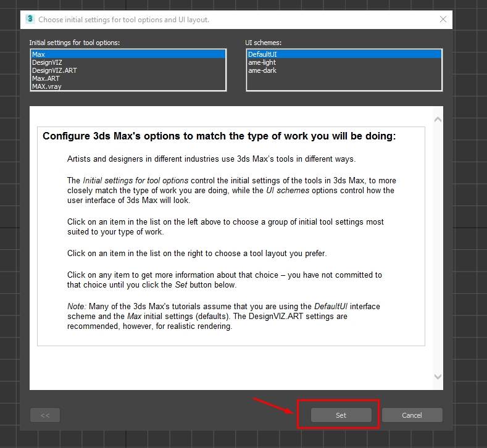Click empty area of UI schemes list box
Viewport: 487px width, 448px height.
pos(344,82)
